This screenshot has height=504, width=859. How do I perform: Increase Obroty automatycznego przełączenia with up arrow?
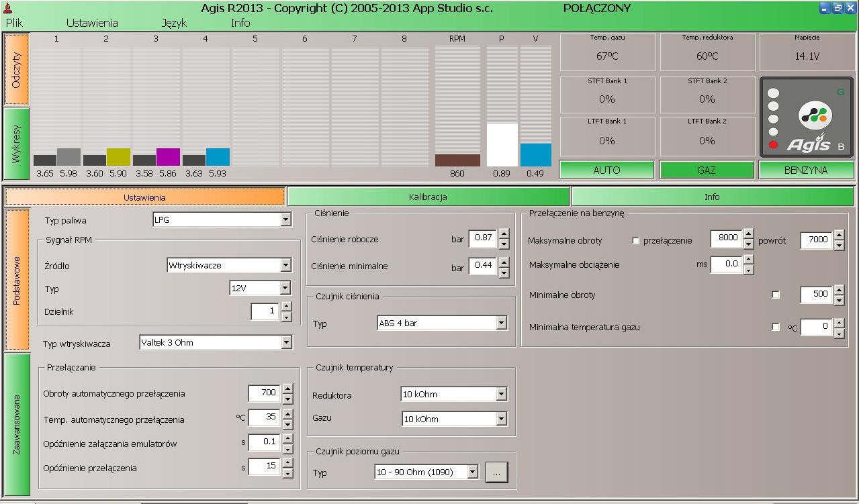click(287, 388)
